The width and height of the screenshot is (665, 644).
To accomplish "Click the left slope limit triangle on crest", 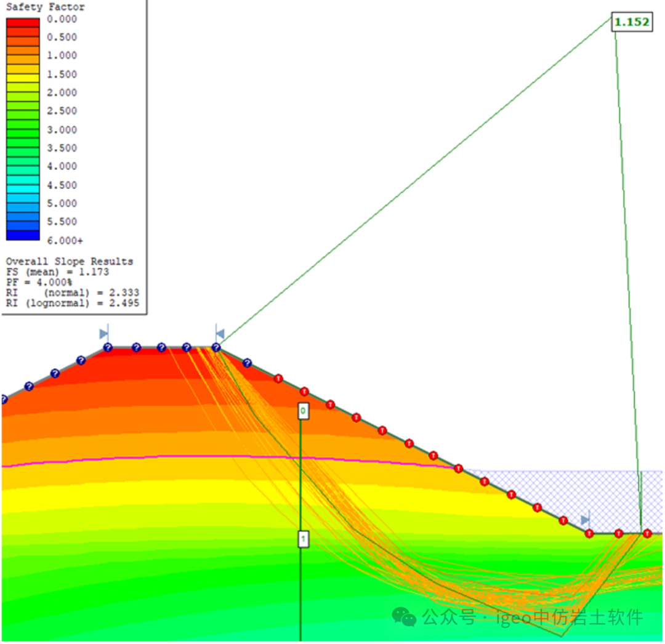I will click(103, 334).
